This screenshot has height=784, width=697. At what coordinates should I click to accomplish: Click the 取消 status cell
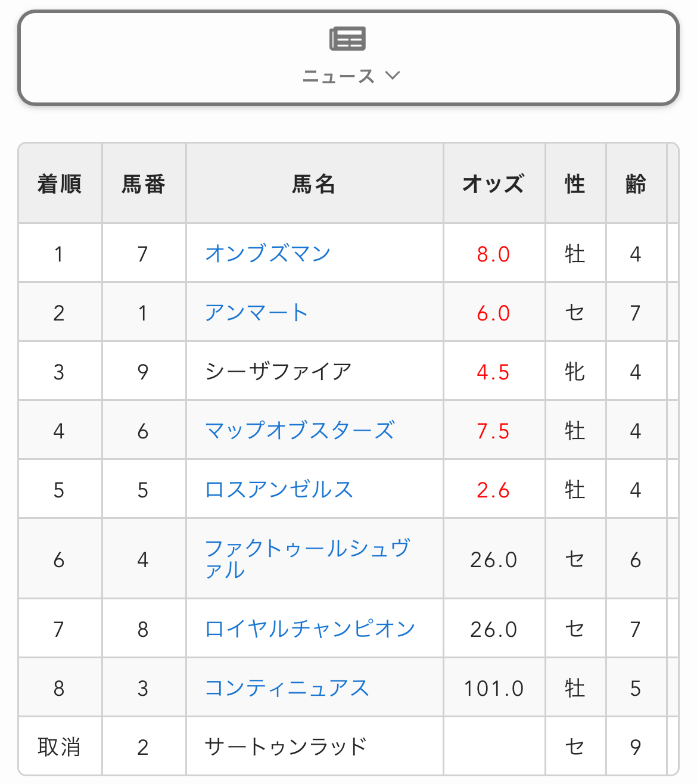click(x=59, y=747)
